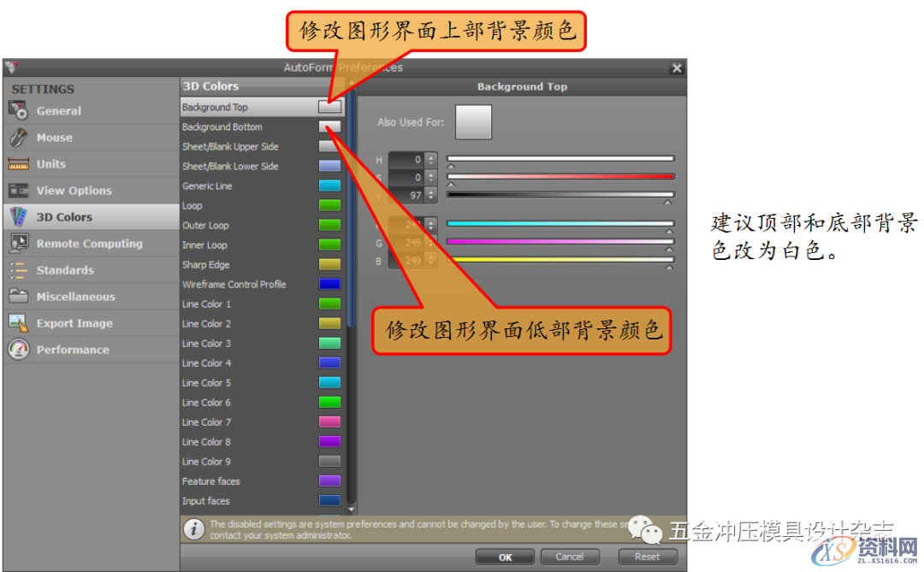The width and height of the screenshot is (924, 572).
Task: Open Remote Computing settings icon
Action: click(18, 243)
